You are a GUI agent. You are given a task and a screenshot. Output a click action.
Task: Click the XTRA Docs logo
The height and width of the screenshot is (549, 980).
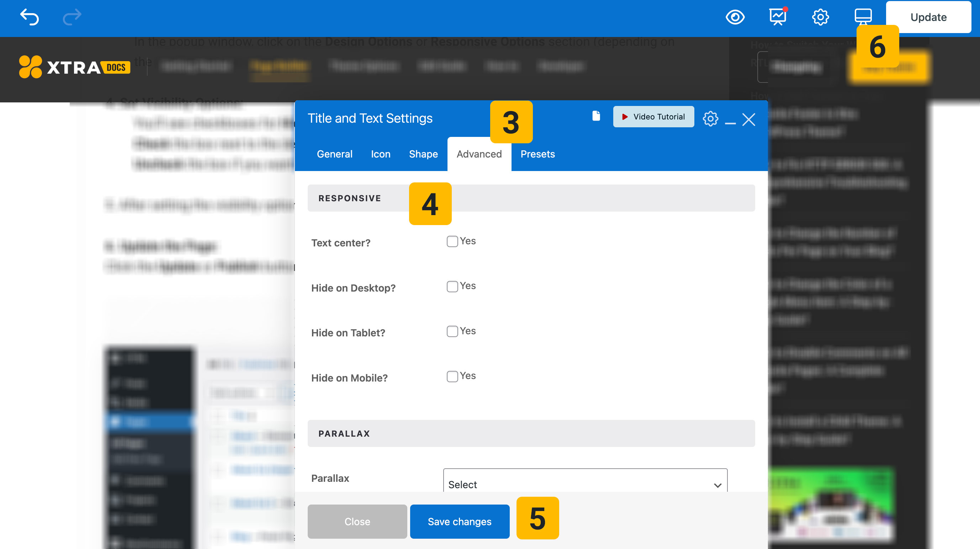75,67
